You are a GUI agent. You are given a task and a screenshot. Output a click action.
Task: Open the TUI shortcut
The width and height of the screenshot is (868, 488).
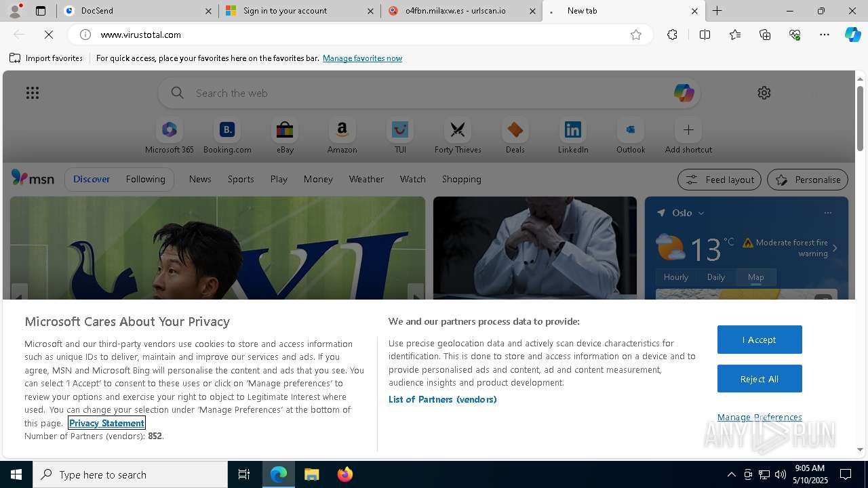point(400,136)
